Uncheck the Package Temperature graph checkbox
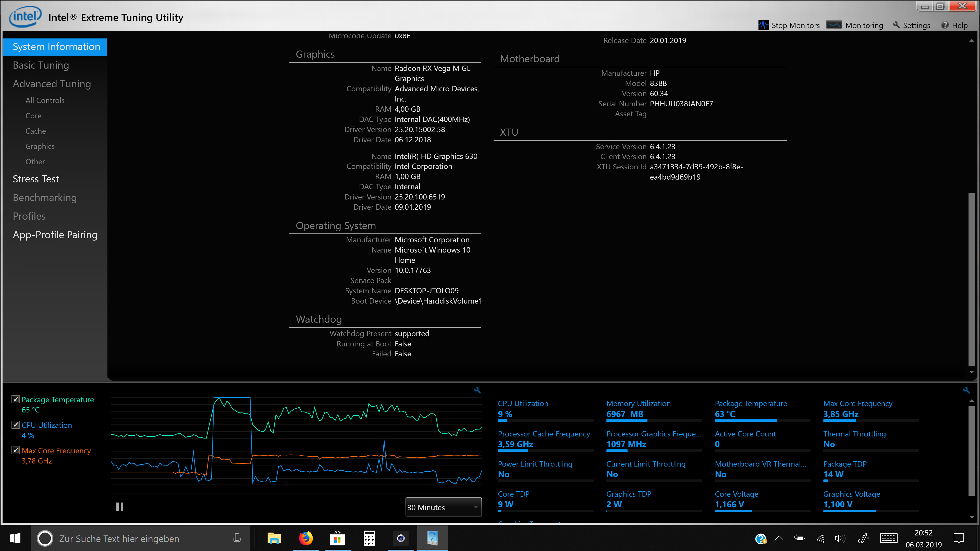Image resolution: width=980 pixels, height=551 pixels. tap(16, 399)
